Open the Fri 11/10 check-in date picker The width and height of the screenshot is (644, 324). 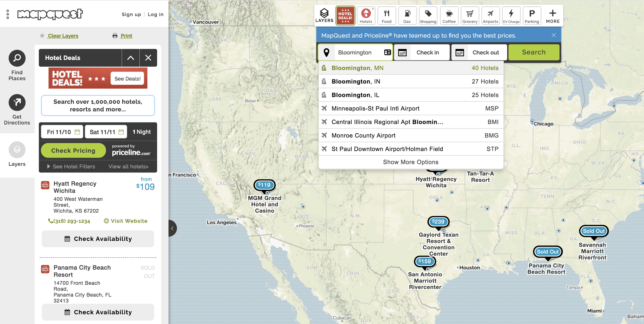62,132
